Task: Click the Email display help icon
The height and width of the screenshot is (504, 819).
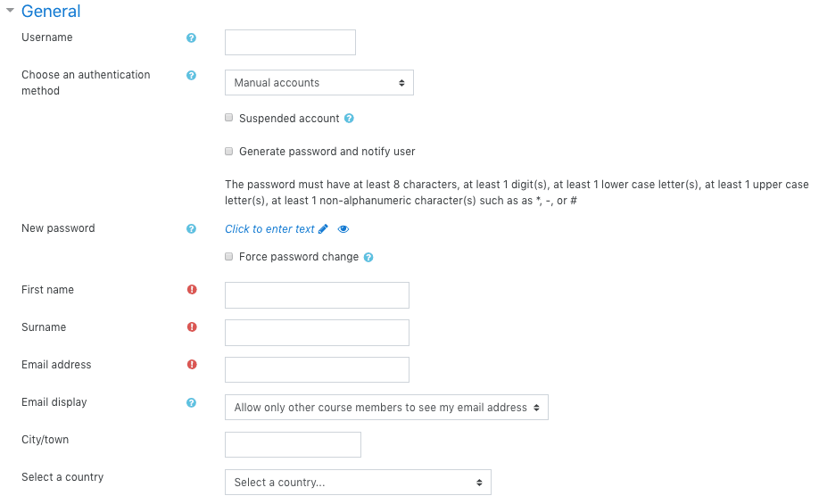Action: [191, 402]
